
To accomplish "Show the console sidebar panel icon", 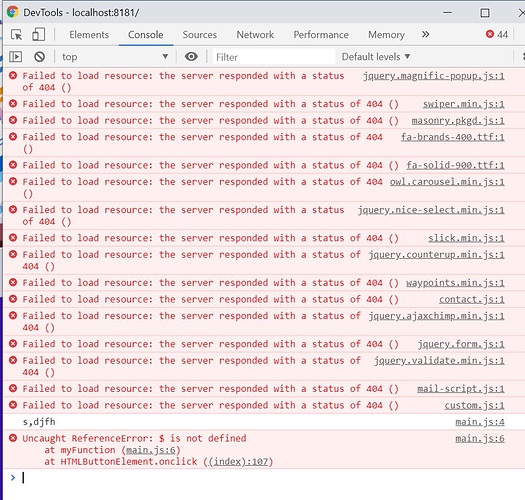I will coord(15,57).
